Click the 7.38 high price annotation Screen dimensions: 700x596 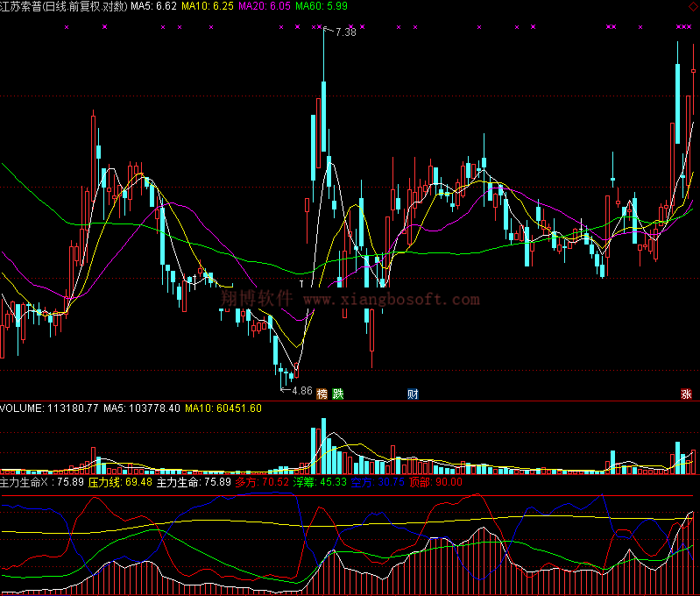pyautogui.click(x=345, y=32)
